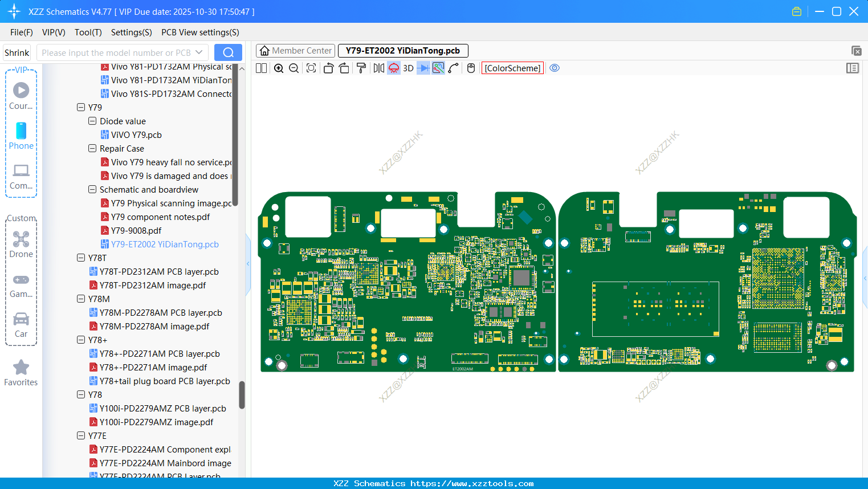Click the fit-to-screen icon
868x489 pixels.
(x=311, y=68)
